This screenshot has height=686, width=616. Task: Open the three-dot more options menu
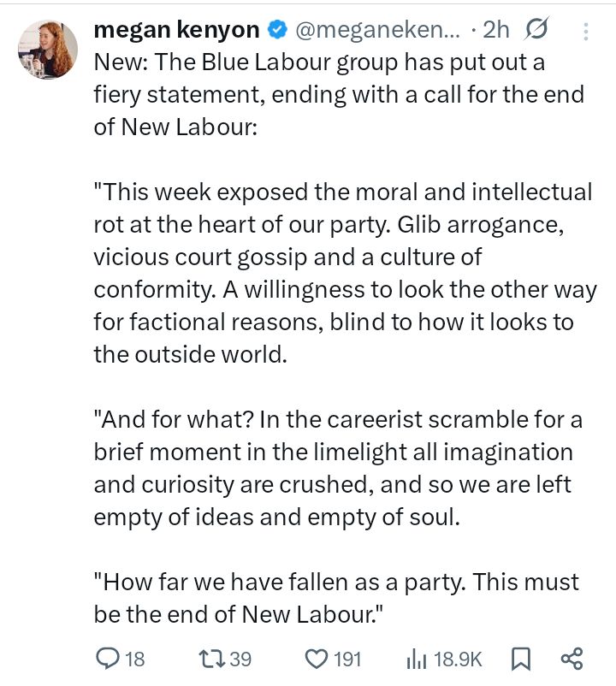586,32
